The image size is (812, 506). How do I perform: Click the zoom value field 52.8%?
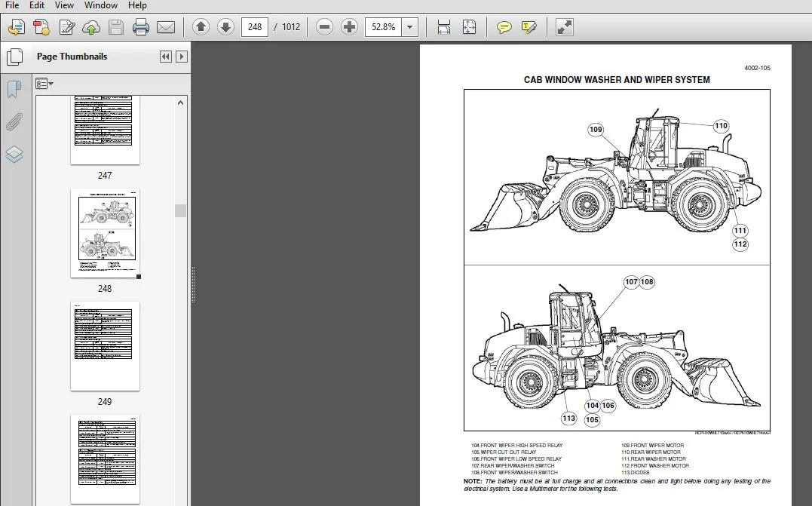pos(383,27)
